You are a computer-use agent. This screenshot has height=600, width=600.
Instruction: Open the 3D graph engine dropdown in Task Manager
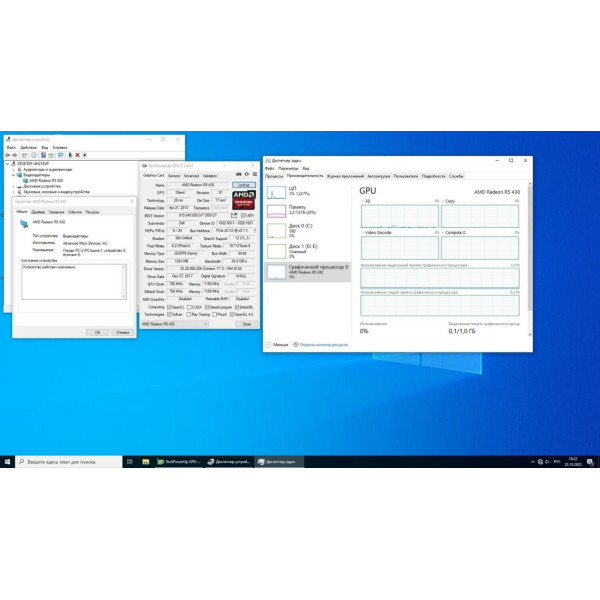(365, 201)
